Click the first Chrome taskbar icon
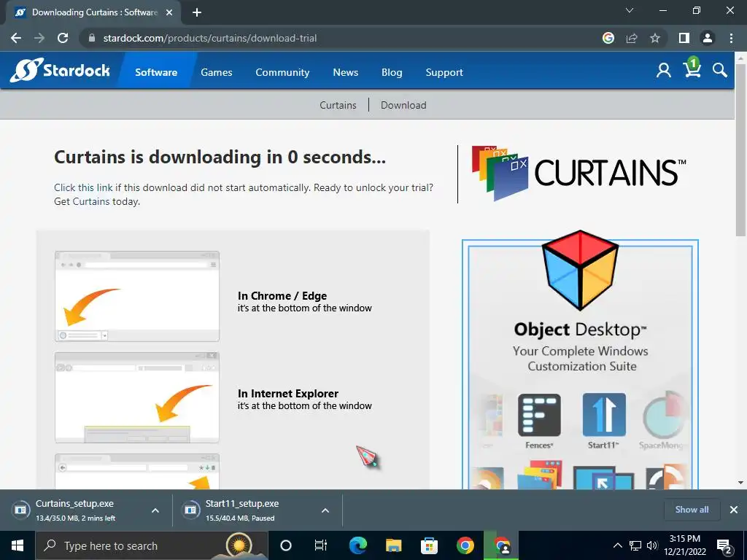 pyautogui.click(x=465, y=545)
